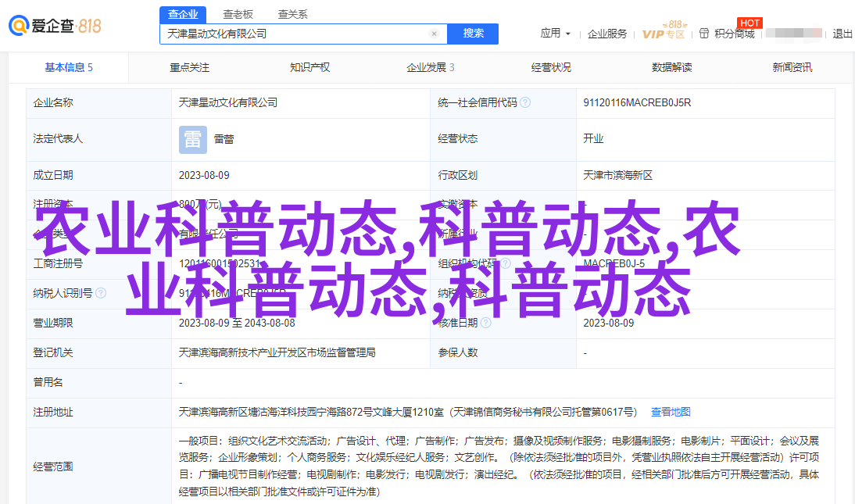Click legal representative name 雷蕾

[x=224, y=139]
